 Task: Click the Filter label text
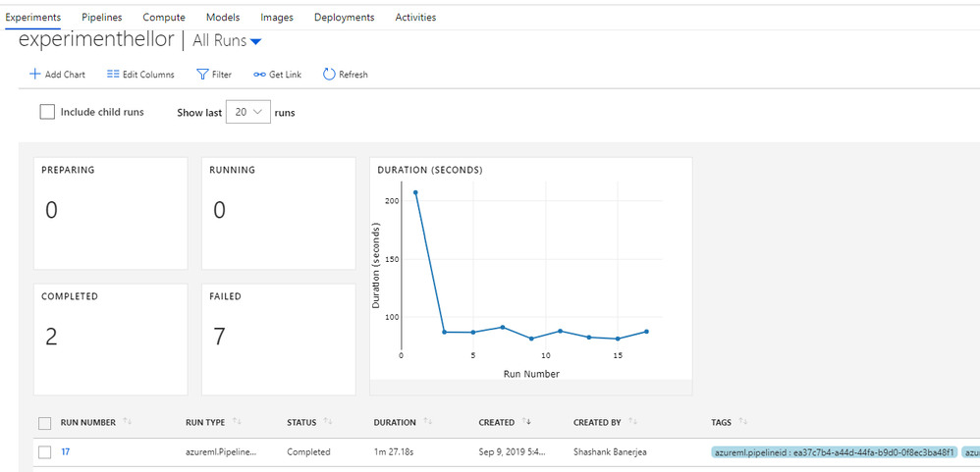221,75
